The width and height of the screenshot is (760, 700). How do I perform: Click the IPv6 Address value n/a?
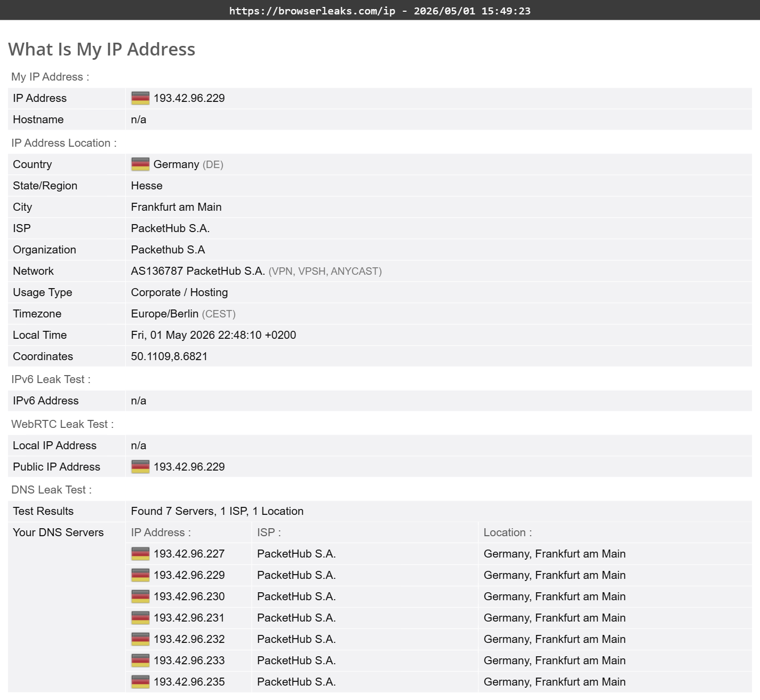click(139, 401)
